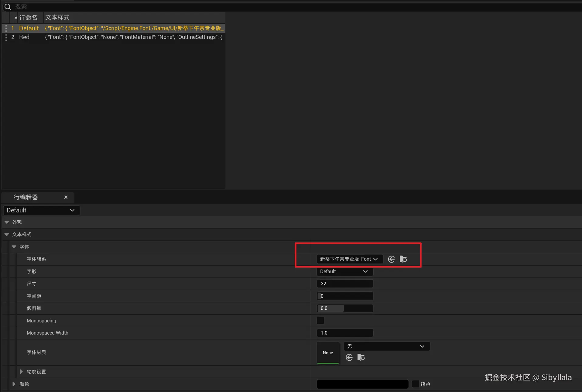Click the 字间距 property label
The width and height of the screenshot is (582, 392).
[34, 296]
